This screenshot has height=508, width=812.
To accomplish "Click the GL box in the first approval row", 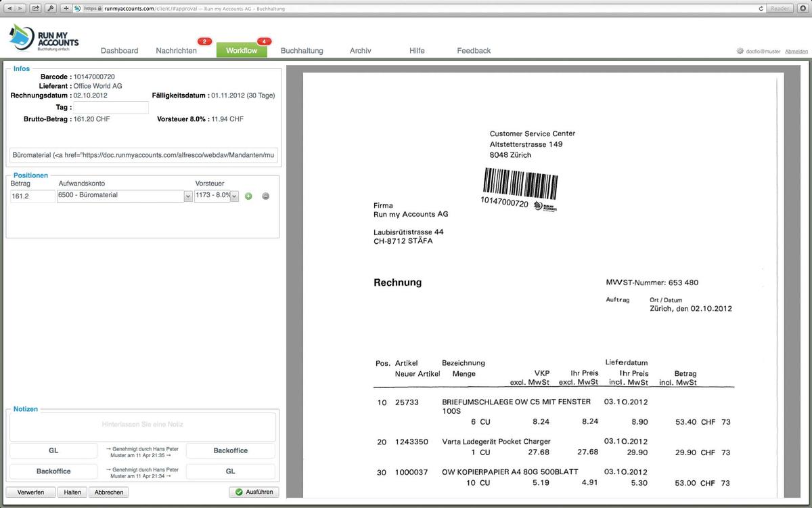I will pyautogui.click(x=53, y=450).
